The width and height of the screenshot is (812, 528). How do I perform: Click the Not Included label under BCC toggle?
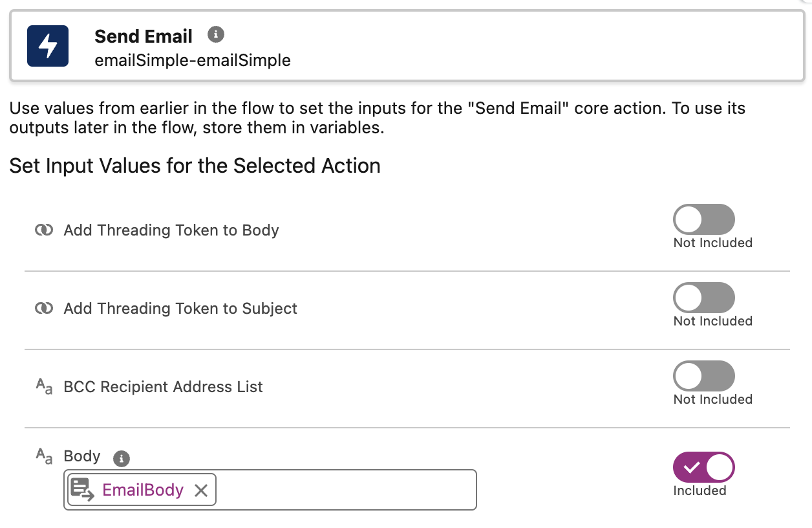click(712, 399)
